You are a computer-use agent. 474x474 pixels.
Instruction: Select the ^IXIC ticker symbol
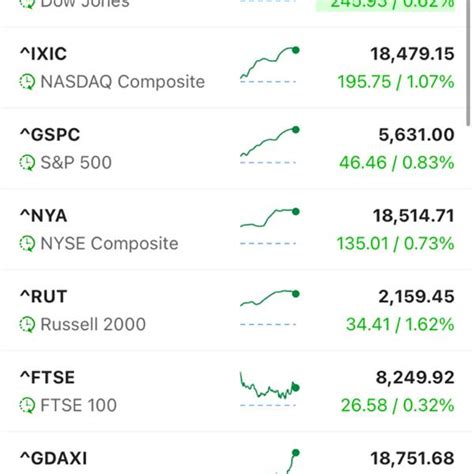click(44, 54)
